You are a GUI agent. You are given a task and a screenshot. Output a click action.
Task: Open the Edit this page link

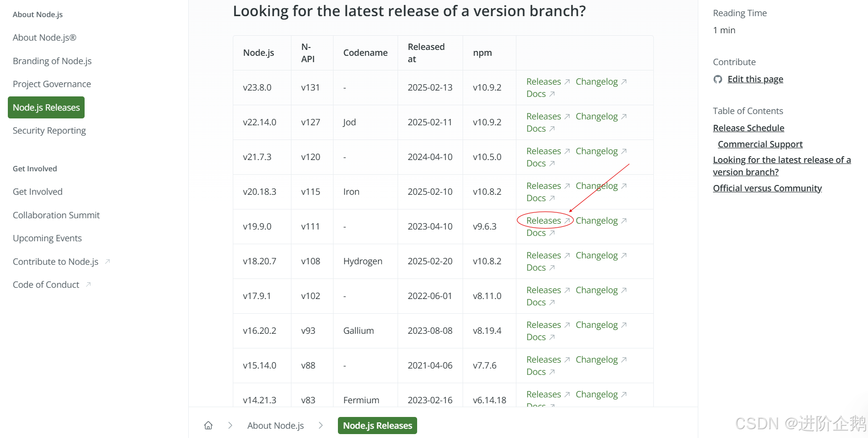point(755,79)
